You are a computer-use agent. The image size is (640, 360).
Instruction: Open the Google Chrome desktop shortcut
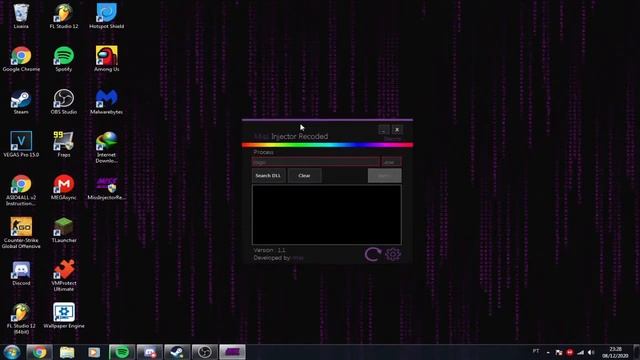tap(21, 59)
